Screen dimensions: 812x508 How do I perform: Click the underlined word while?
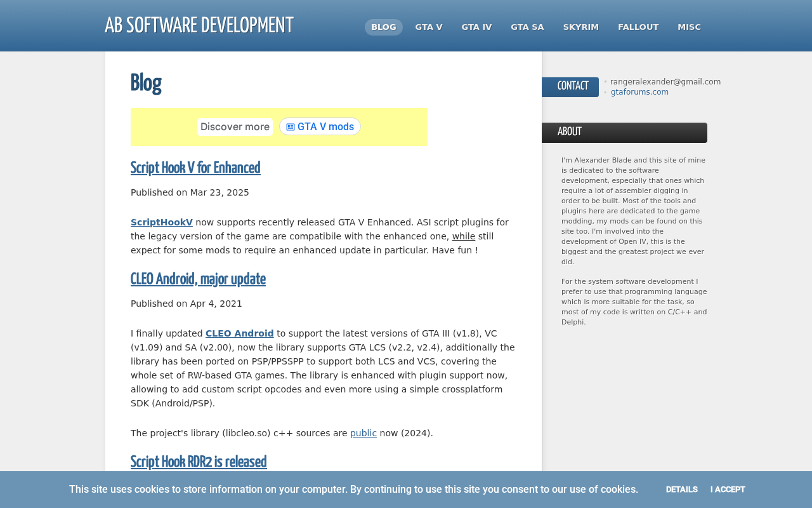(464, 236)
